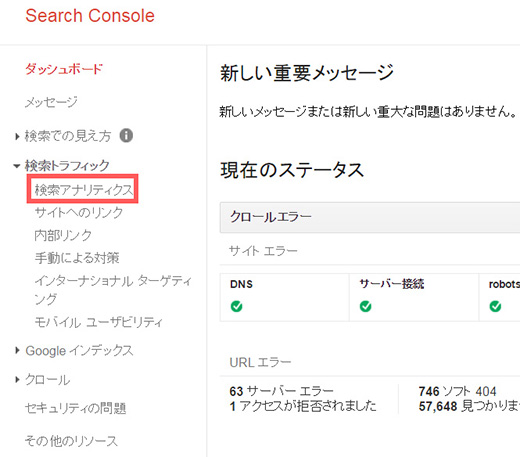This screenshot has width=520, height=457.
Task: Open メッセージ in the sidebar
Action: pos(51,102)
